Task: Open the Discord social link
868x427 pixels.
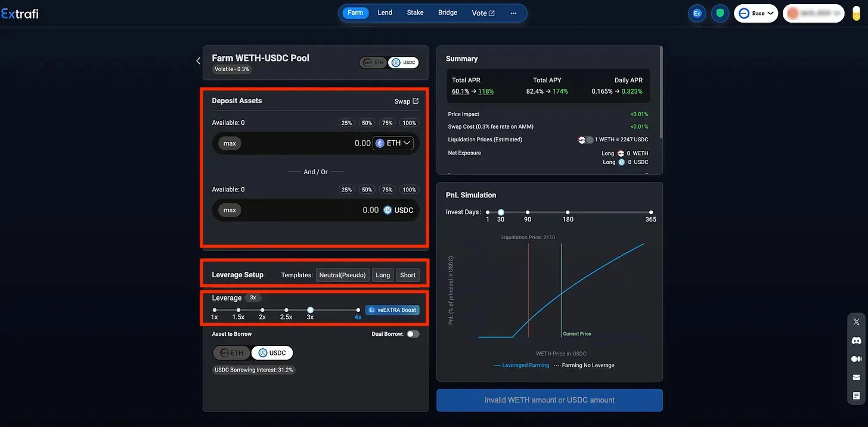Action: (857, 341)
